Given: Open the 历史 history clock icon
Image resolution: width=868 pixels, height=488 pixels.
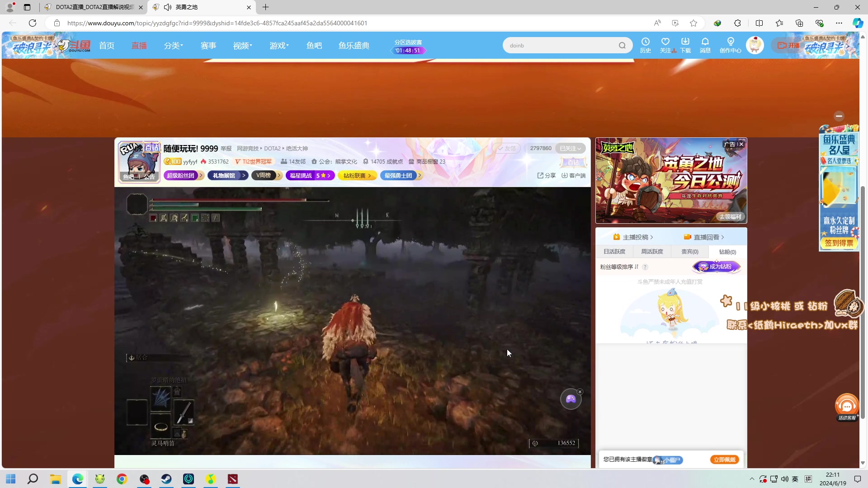Looking at the screenshot, I should click(x=645, y=42).
